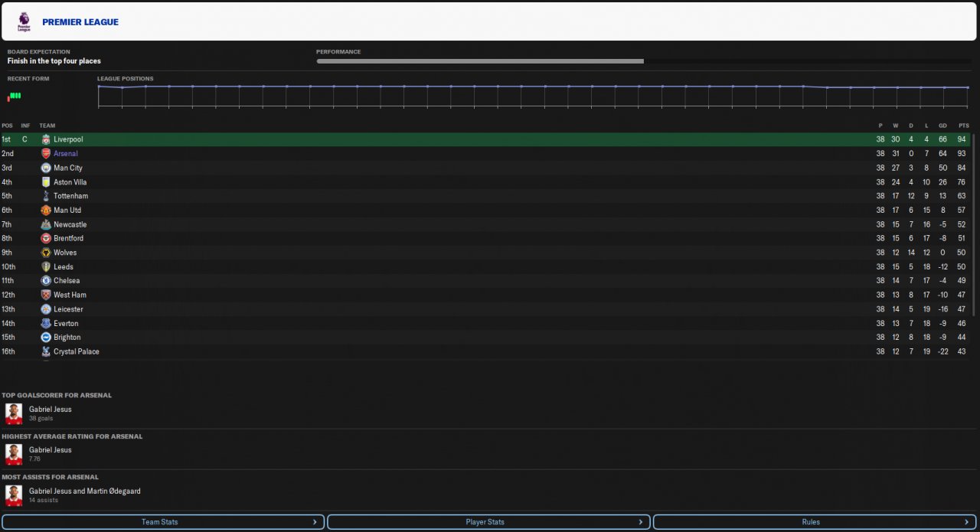Open the Man Utd team link
The width and height of the screenshot is (980, 532).
[67, 210]
